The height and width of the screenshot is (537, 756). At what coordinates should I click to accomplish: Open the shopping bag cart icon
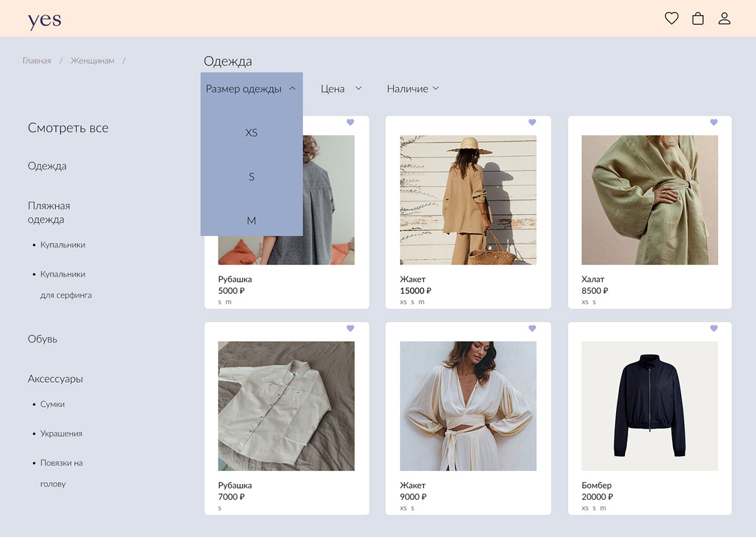[698, 18]
